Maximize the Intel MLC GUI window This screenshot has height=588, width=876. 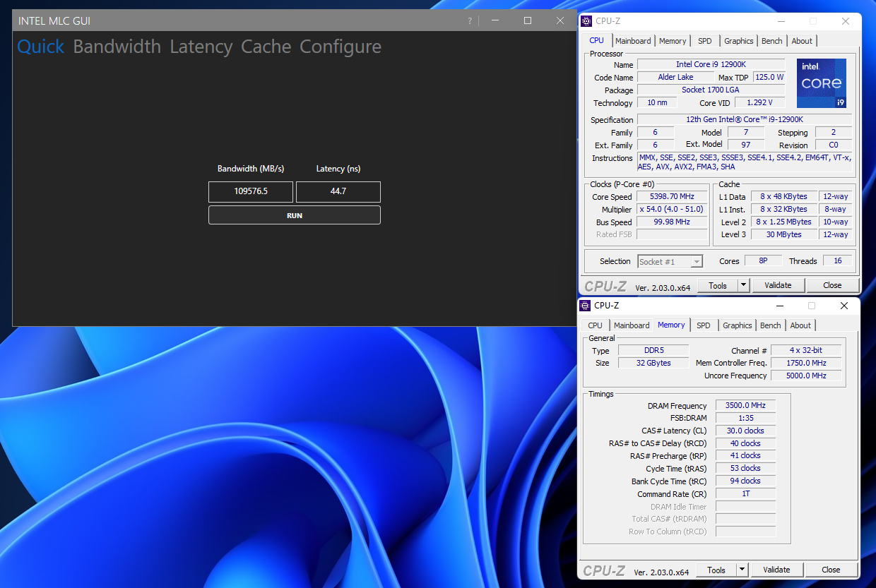528,21
